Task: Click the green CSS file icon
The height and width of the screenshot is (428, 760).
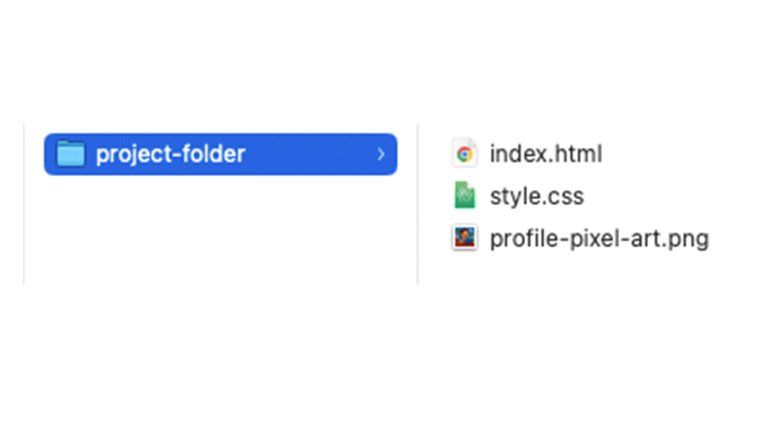Action: [464, 195]
